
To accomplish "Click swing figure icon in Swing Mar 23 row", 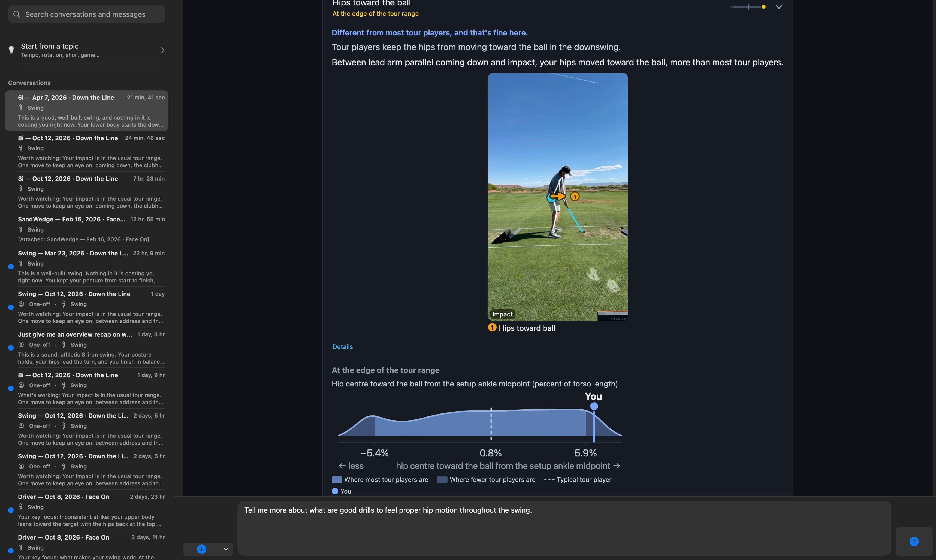I will click(x=21, y=263).
